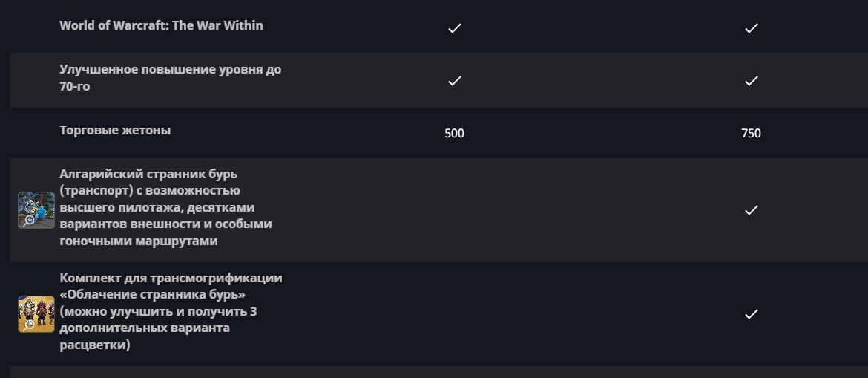
Task: Click checkmark in Algarian Stormrider mount row
Action: pyautogui.click(x=751, y=210)
